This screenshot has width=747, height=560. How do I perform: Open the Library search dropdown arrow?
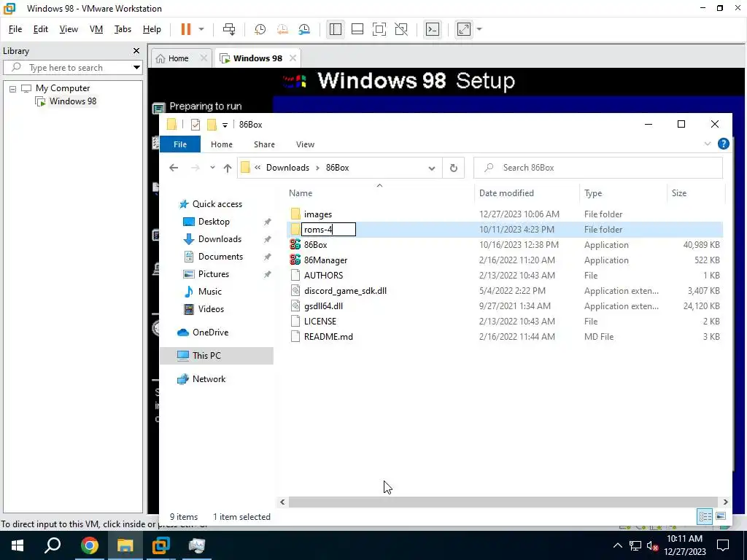coord(136,68)
